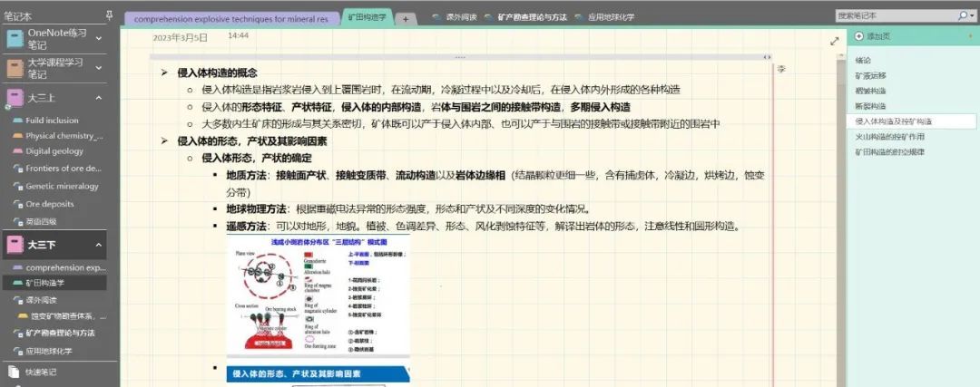Image resolution: width=980 pixels, height=387 pixels.
Task: Expand page to full view with arrows icon
Action: click(x=835, y=41)
